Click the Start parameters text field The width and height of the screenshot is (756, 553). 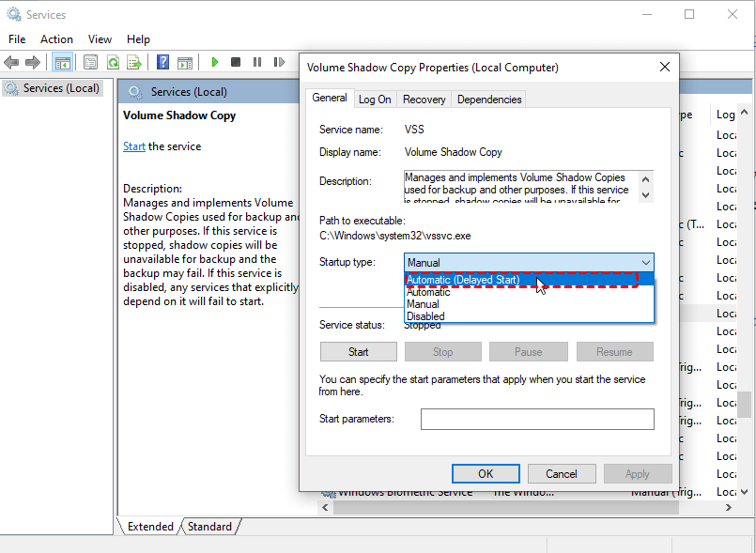pyautogui.click(x=536, y=419)
